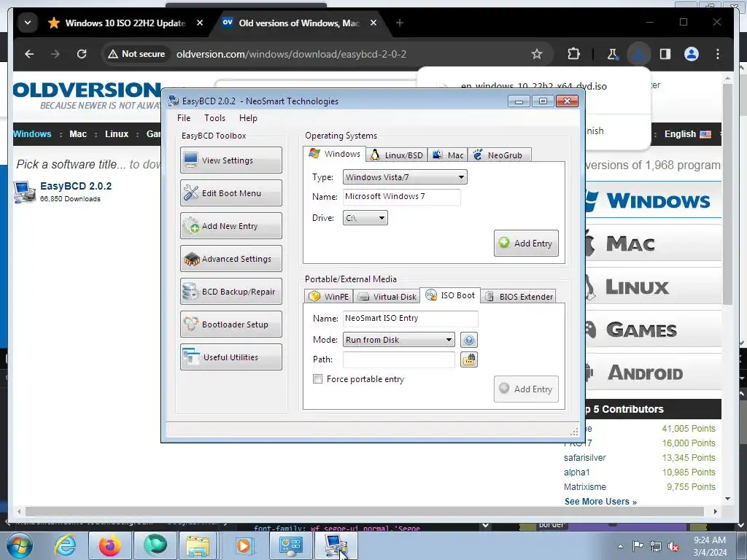Show hidden tray icons arrow
Viewport: 747px width, 560px height.
pyautogui.click(x=620, y=547)
